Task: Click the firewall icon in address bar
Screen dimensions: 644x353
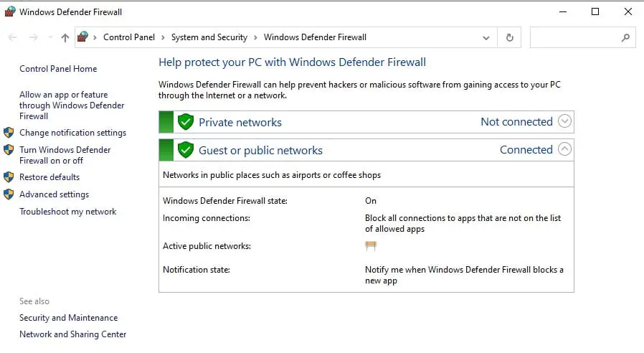Action: click(83, 37)
